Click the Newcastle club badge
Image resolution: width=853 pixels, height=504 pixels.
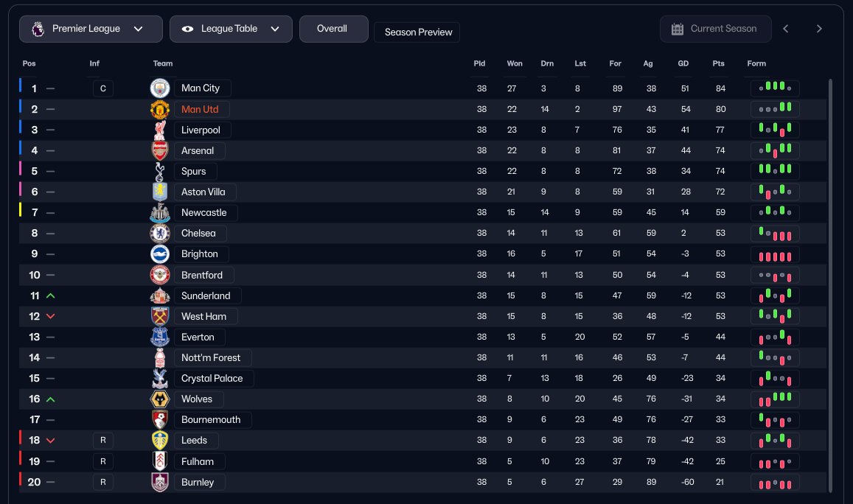159,213
